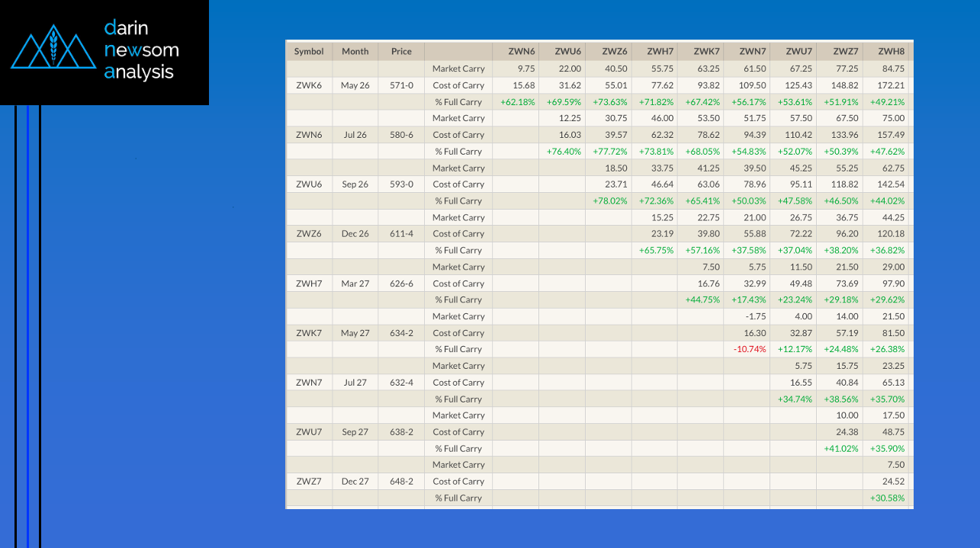Click the 571-0 price cell

[401, 85]
